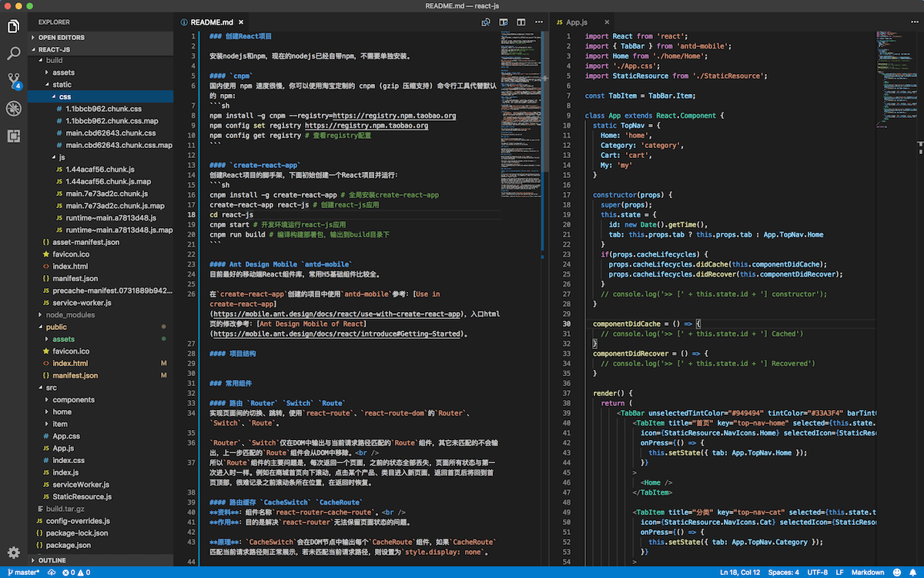
Task: Expand the components folder
Action: click(x=100, y=399)
